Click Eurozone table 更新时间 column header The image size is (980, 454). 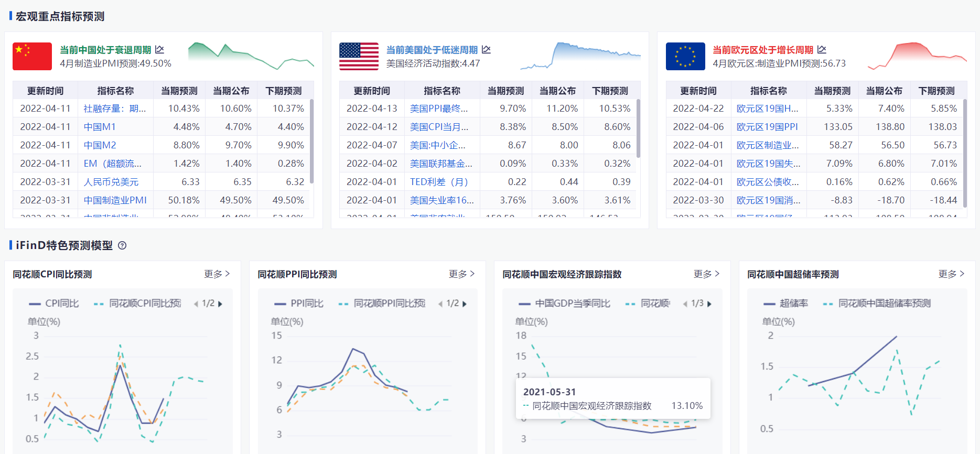pos(698,91)
